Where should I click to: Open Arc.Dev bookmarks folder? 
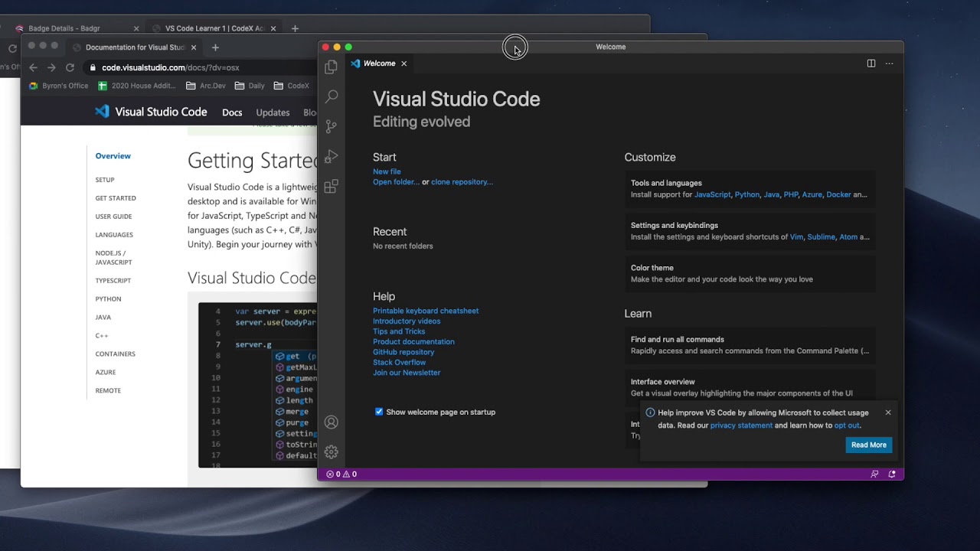(x=206, y=86)
